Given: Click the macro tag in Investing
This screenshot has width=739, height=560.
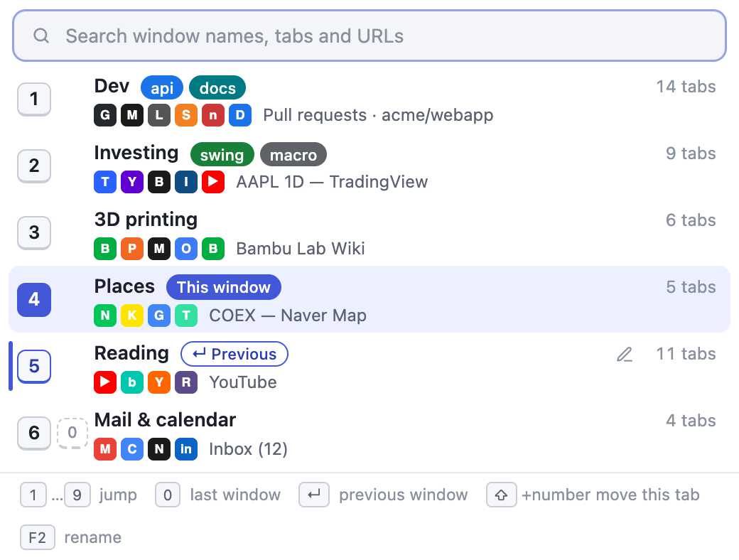Looking at the screenshot, I should [x=293, y=155].
